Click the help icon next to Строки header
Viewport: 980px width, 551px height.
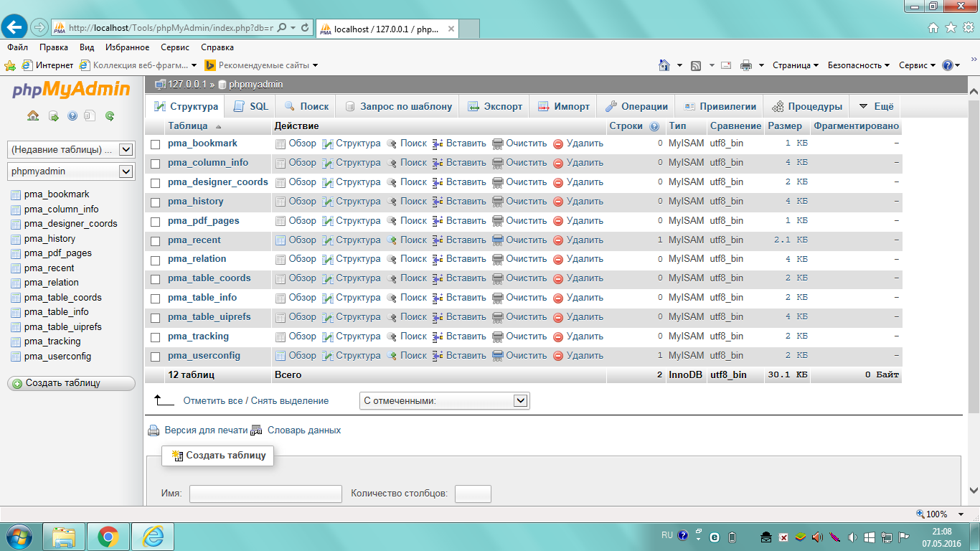tap(654, 127)
